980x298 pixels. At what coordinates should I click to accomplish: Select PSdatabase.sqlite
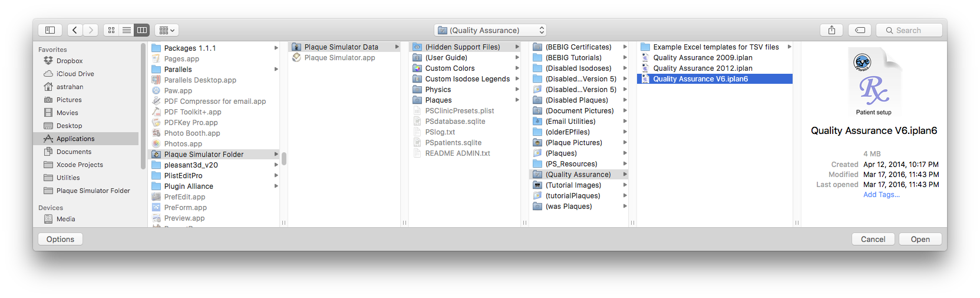coord(455,122)
